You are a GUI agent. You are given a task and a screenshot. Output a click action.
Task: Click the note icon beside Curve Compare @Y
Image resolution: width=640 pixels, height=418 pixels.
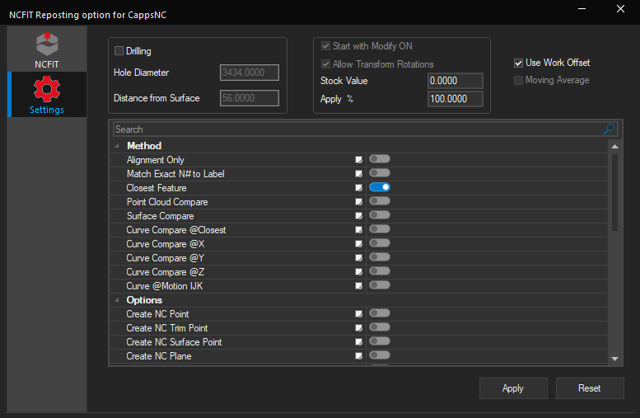click(x=358, y=258)
